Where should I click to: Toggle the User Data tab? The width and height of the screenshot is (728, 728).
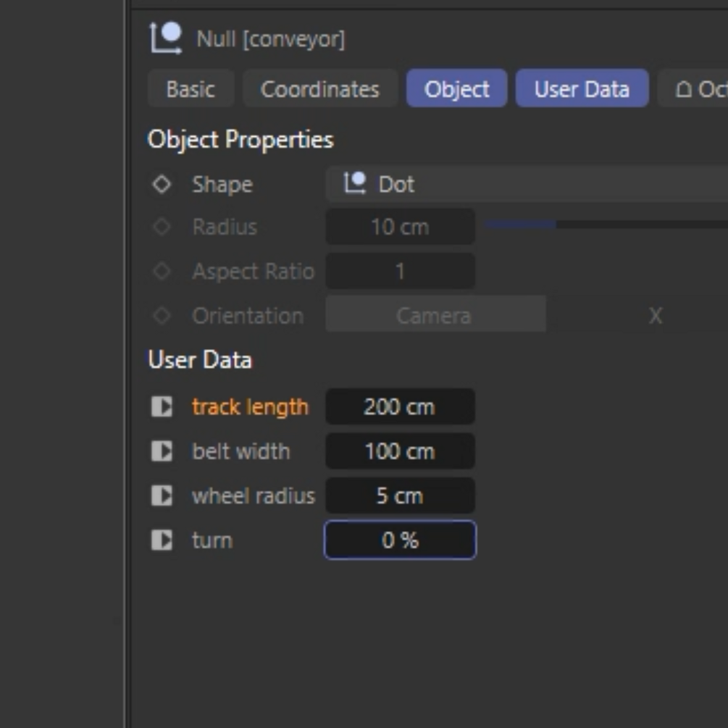click(582, 89)
